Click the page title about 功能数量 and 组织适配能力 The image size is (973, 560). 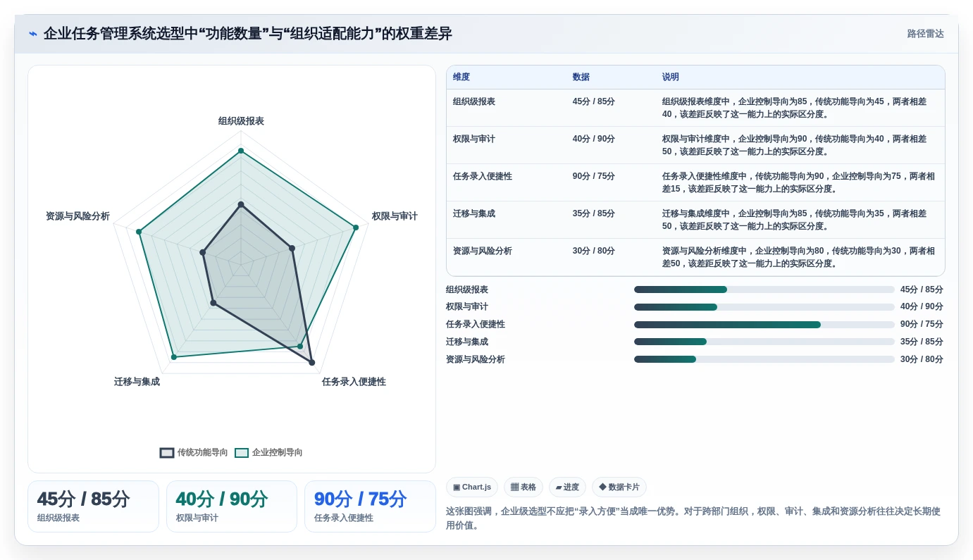tap(248, 34)
